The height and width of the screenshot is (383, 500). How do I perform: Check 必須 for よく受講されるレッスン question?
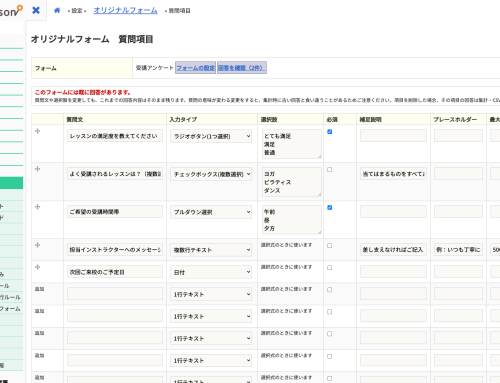pos(330,170)
